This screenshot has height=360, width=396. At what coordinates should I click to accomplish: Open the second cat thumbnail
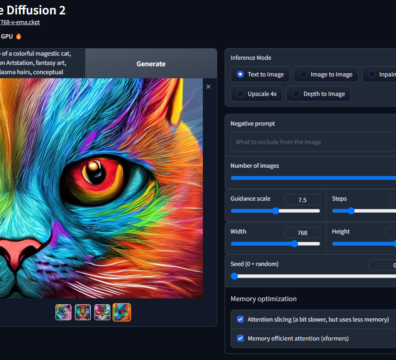(x=83, y=312)
